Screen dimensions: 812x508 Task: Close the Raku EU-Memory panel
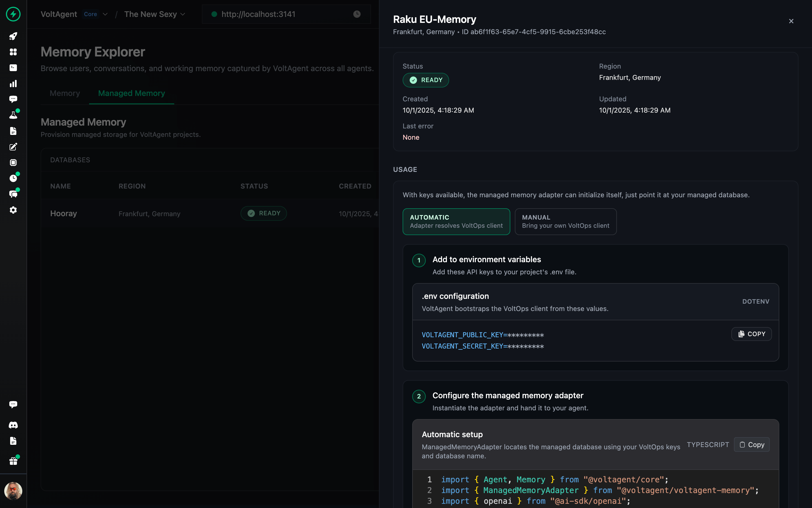click(791, 21)
